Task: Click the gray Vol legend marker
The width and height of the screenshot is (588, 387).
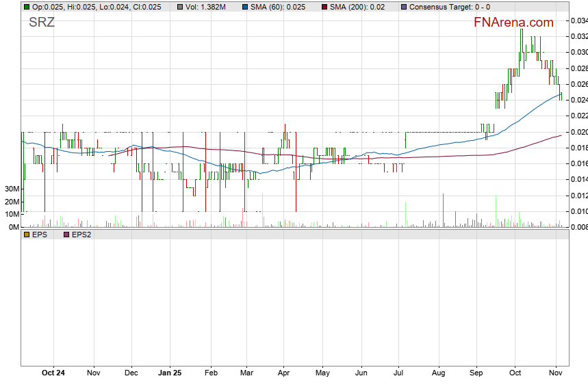Action: tap(179, 7)
